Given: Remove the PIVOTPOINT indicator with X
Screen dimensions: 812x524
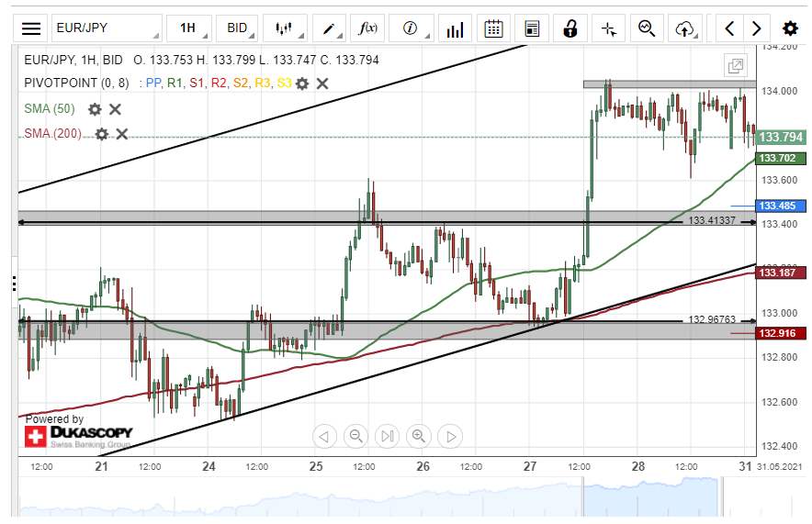Looking at the screenshot, I should tap(322, 84).
